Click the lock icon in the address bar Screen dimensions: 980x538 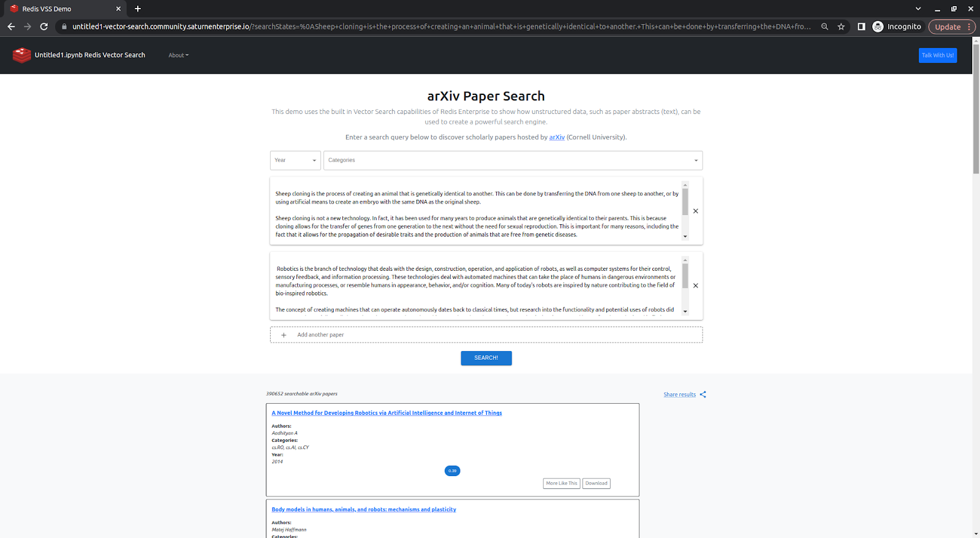point(64,26)
